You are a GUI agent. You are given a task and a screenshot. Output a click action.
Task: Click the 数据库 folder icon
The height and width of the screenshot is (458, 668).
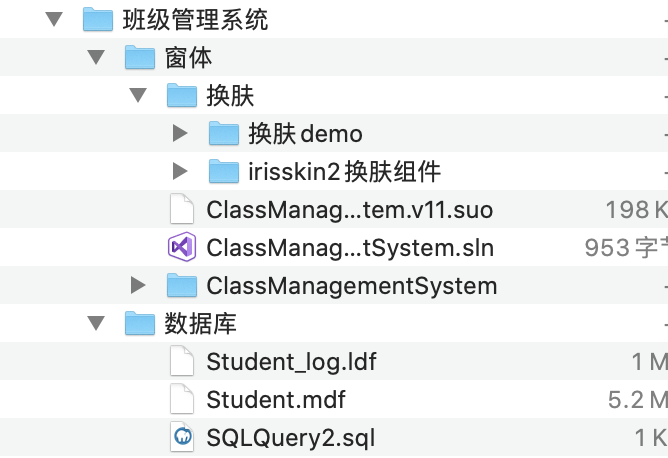point(140,323)
